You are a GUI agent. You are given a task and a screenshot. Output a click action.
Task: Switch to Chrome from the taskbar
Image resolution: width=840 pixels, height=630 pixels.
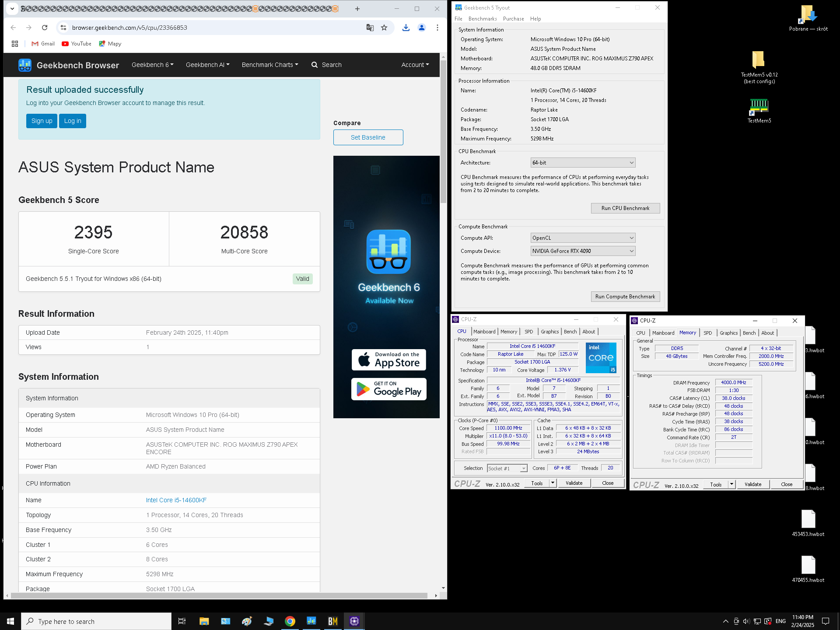coord(290,621)
